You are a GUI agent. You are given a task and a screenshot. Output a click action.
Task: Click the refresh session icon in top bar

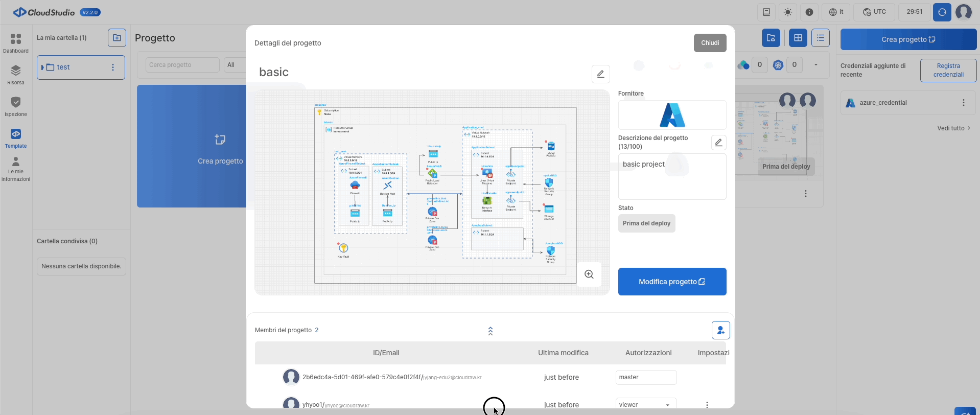click(942, 12)
